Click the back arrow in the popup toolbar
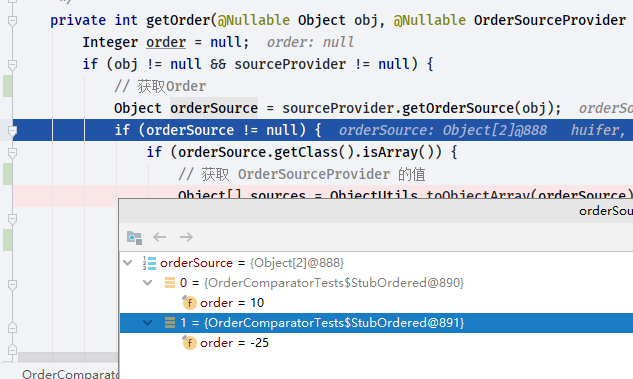The image size is (633, 379). tap(160, 237)
